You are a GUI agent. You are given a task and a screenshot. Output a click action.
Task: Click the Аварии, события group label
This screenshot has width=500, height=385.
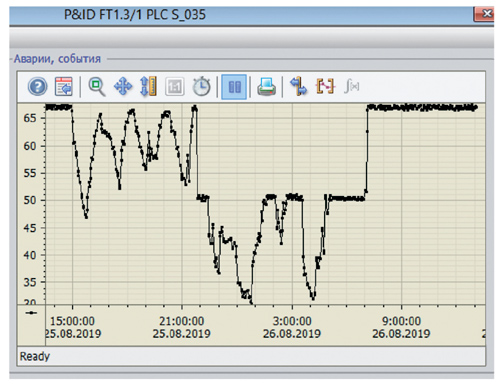pyautogui.click(x=57, y=59)
